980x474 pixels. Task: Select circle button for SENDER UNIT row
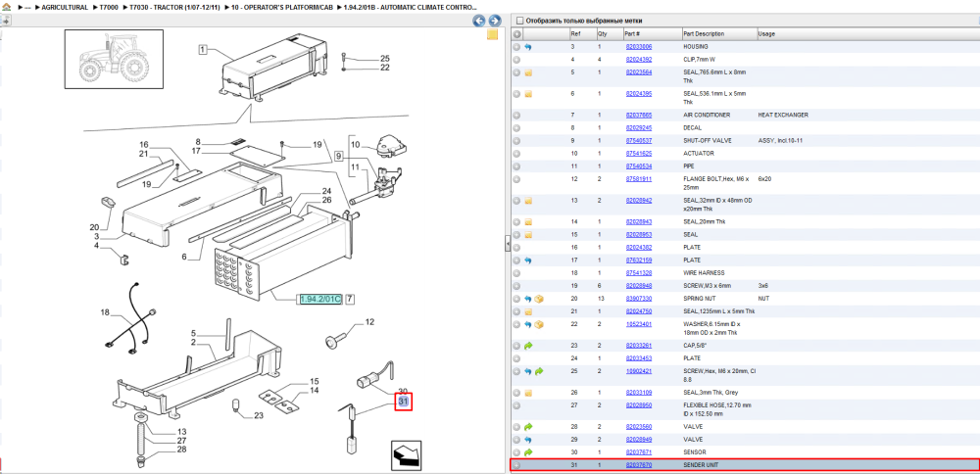coord(516,465)
